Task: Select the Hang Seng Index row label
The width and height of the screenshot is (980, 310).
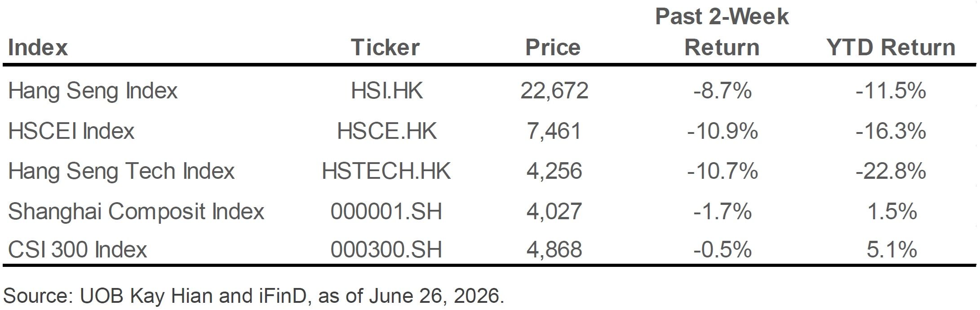Action: tap(93, 91)
